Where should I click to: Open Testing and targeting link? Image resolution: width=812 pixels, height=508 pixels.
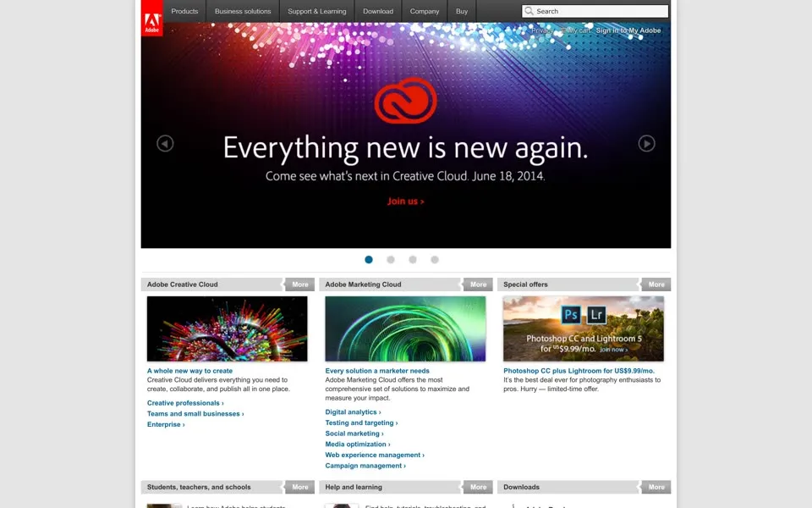point(361,423)
